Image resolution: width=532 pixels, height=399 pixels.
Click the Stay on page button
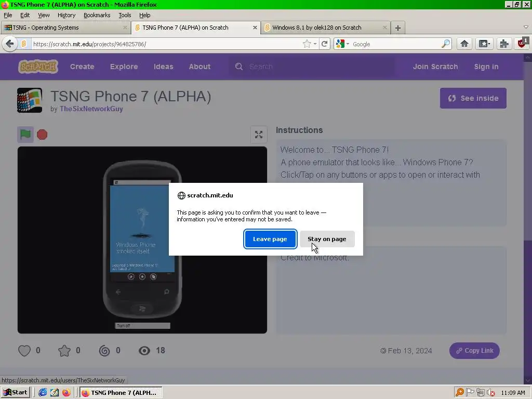pyautogui.click(x=327, y=239)
